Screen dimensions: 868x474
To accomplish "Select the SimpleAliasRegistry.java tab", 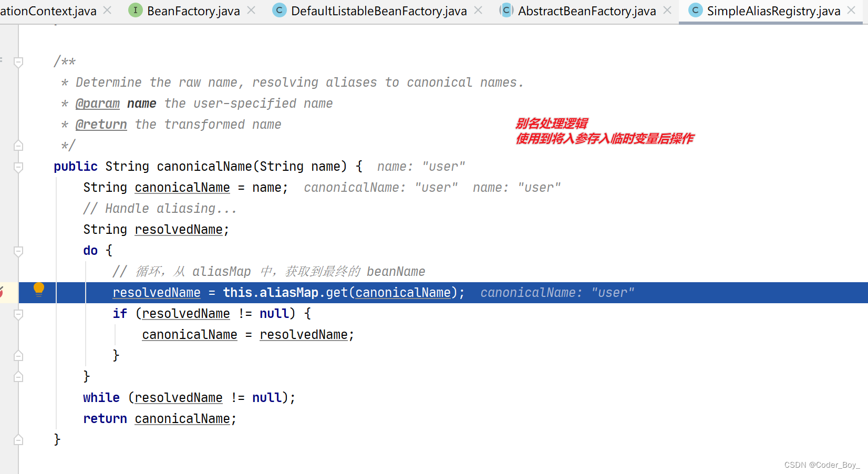I will 773,11.
